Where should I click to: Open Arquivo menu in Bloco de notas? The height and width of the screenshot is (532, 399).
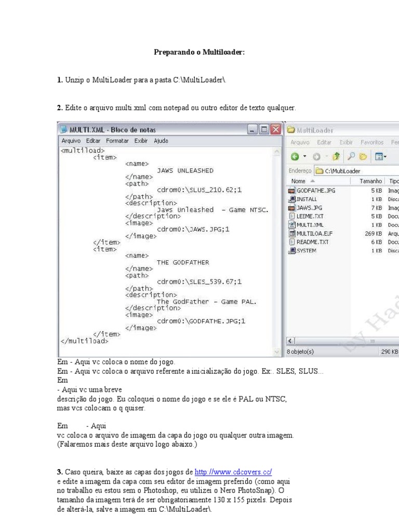pyautogui.click(x=71, y=141)
